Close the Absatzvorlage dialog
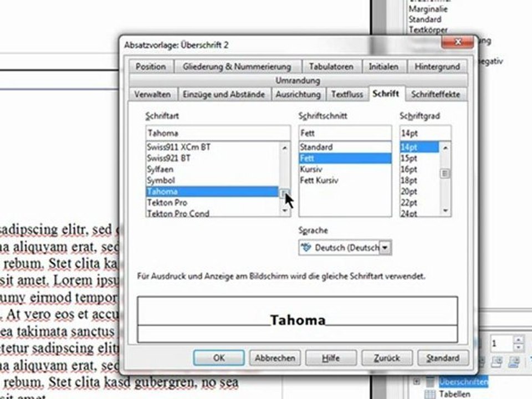The height and width of the screenshot is (399, 532). (458, 42)
